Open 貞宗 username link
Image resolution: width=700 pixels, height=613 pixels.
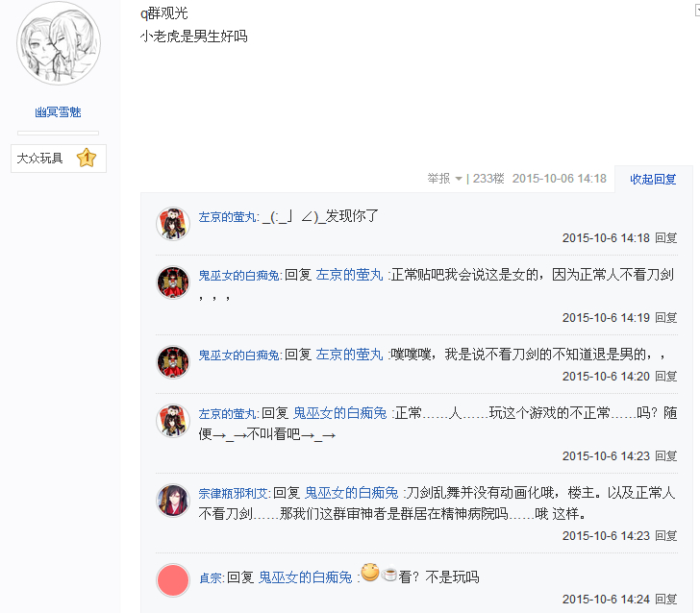pyautogui.click(x=211, y=577)
